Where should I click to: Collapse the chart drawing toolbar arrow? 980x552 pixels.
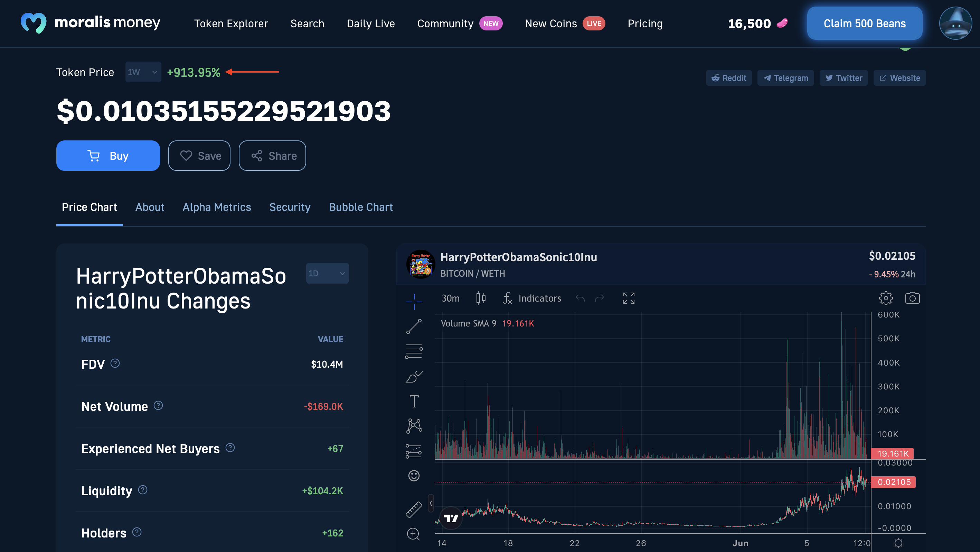[431, 504]
